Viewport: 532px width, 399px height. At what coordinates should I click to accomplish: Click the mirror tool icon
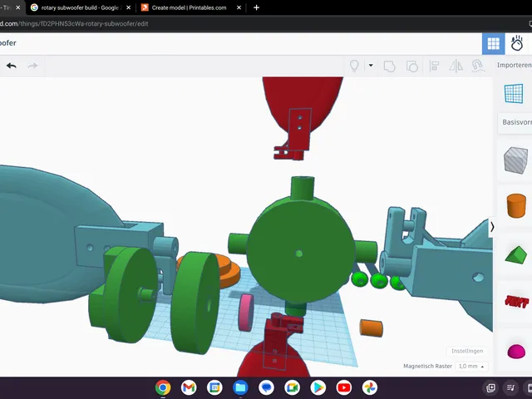point(456,66)
